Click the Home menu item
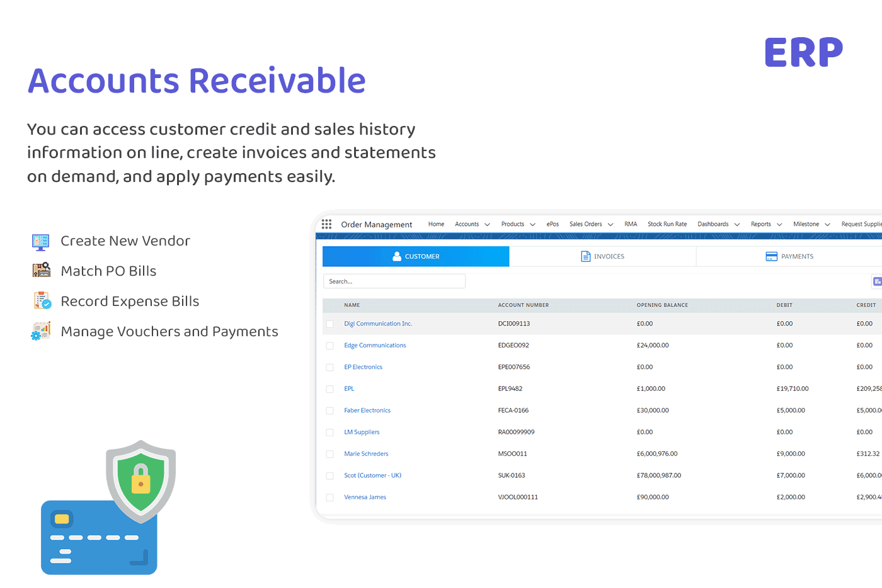The height and width of the screenshot is (588, 882). point(436,224)
